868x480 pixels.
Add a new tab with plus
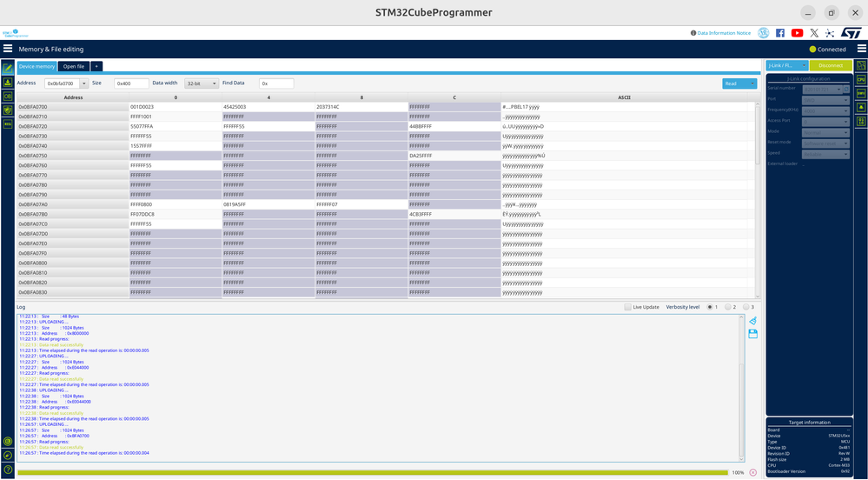(x=96, y=66)
